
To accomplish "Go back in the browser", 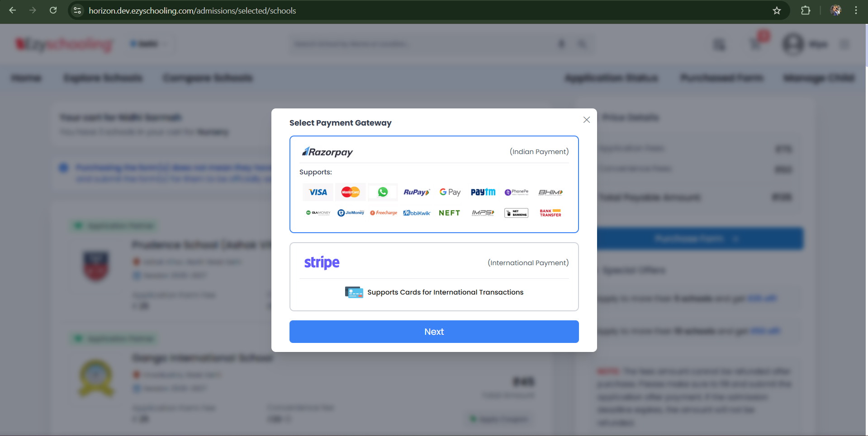I will pos(13,10).
